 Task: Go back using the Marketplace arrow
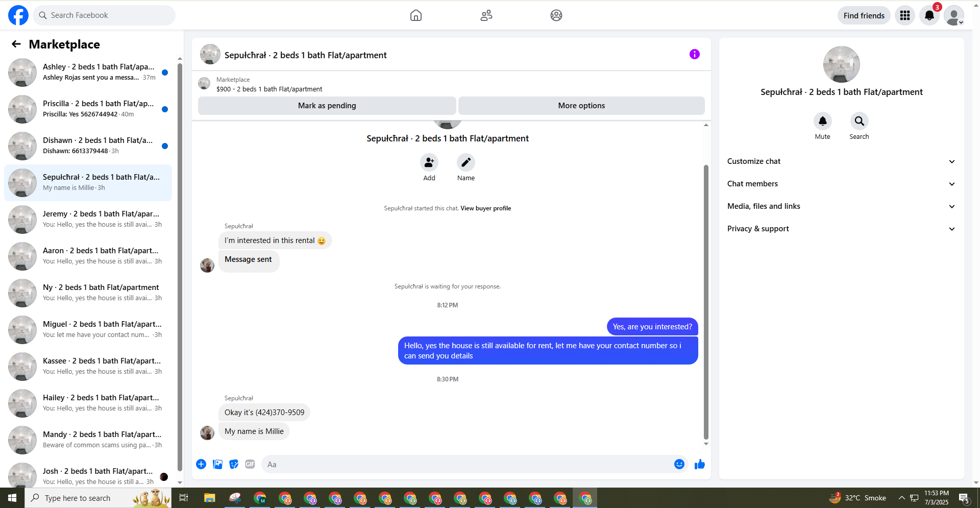pyautogui.click(x=16, y=44)
